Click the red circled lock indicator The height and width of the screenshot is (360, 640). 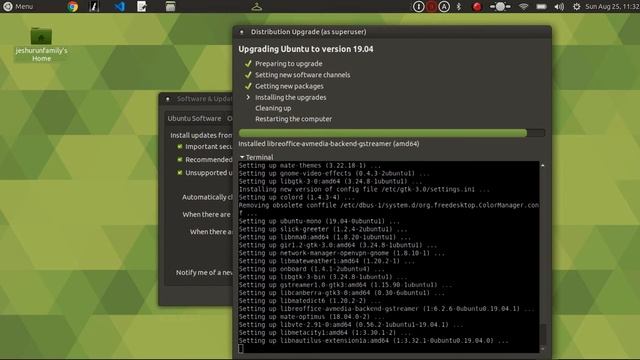point(431,7)
